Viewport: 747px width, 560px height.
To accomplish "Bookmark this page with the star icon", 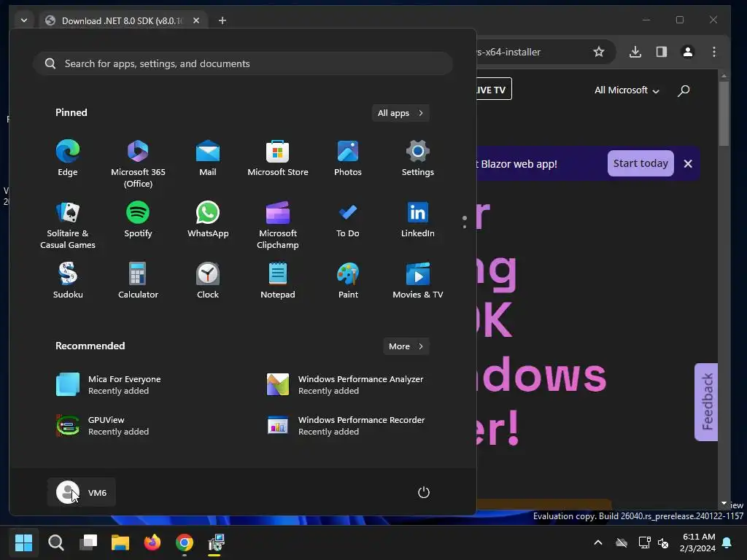I will [x=599, y=52].
